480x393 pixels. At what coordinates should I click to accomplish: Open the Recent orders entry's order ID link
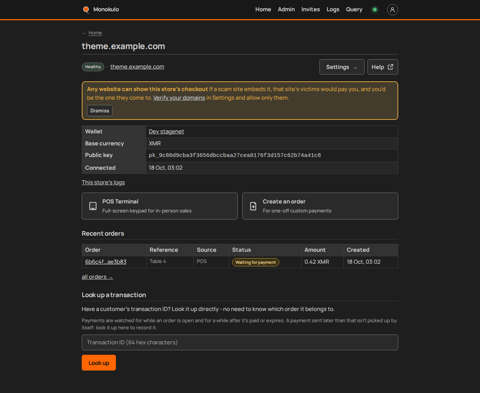pos(106,262)
